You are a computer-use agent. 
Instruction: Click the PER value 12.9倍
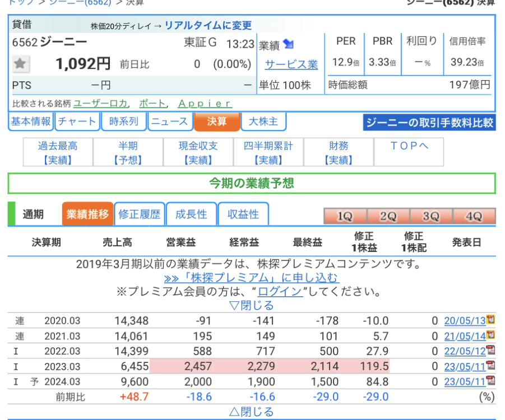tap(346, 62)
